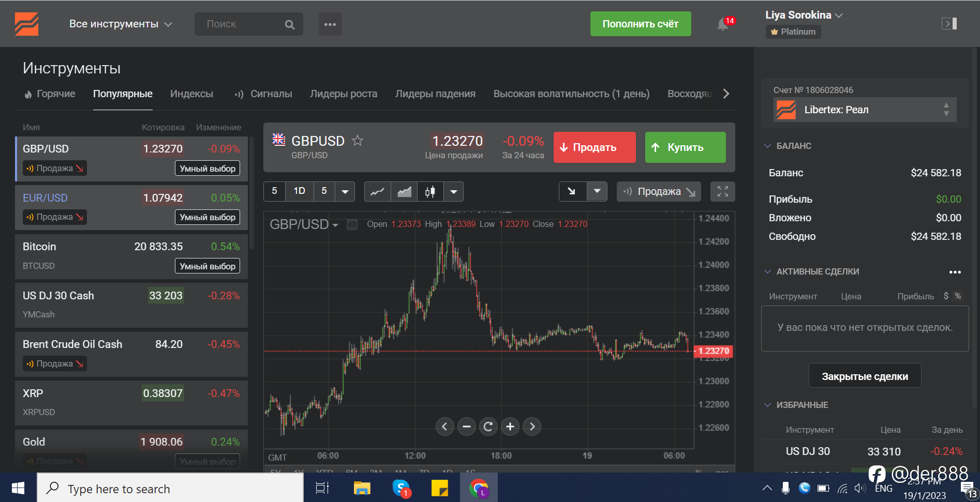980x502 pixels.
Task: Switch to the Popular (Популярные) tab
Action: coord(123,94)
